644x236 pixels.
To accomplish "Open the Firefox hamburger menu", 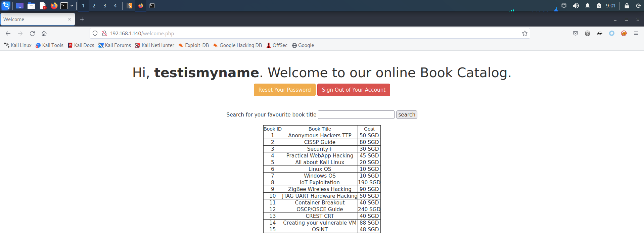I will 636,33.
